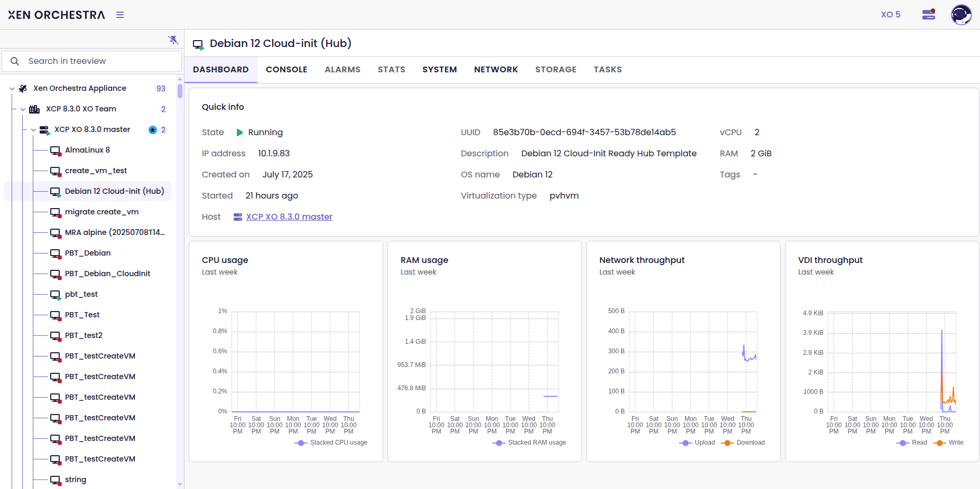The width and height of the screenshot is (980, 489).
Task: Open the DASHBOARD tab
Action: coord(221,70)
